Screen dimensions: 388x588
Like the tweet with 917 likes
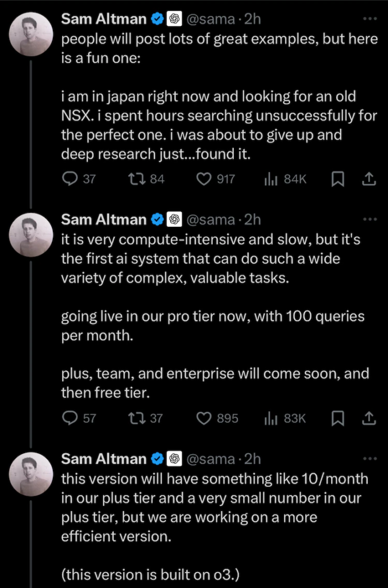(204, 179)
